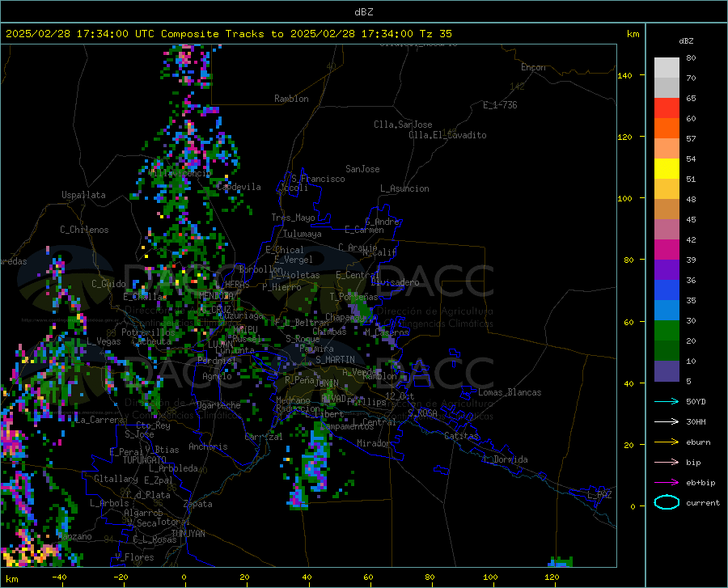Click the magenta eb+bip arrow symbol
The width and height of the screenshot is (728, 588).
click(x=667, y=483)
